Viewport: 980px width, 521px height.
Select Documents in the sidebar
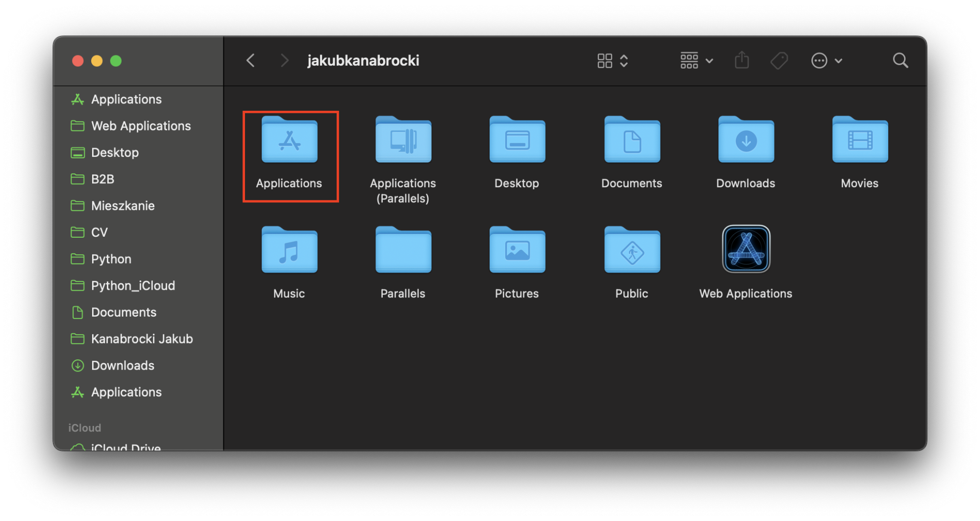tap(114, 312)
